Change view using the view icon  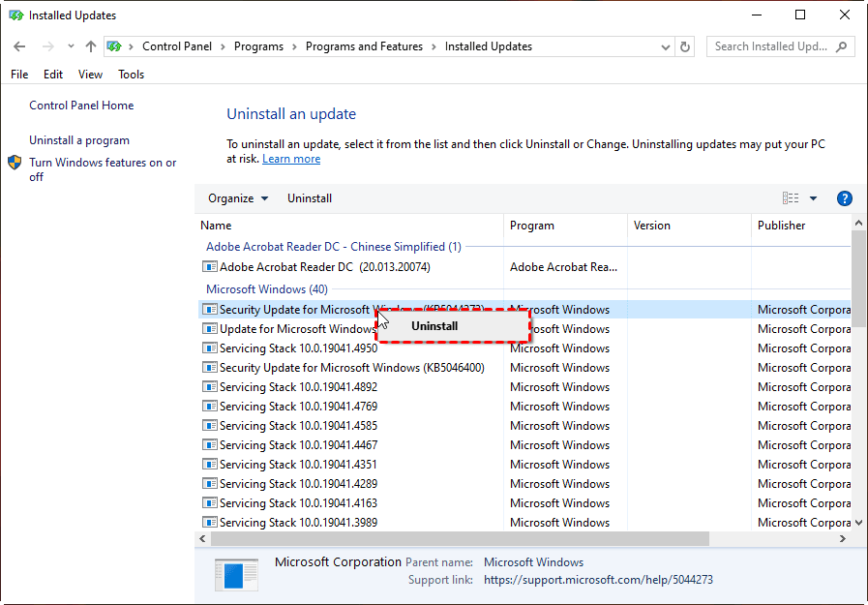pos(791,198)
